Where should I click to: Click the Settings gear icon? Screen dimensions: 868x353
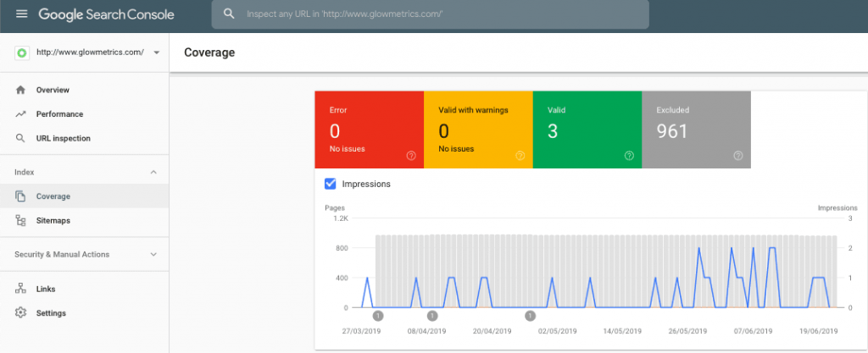tap(20, 312)
